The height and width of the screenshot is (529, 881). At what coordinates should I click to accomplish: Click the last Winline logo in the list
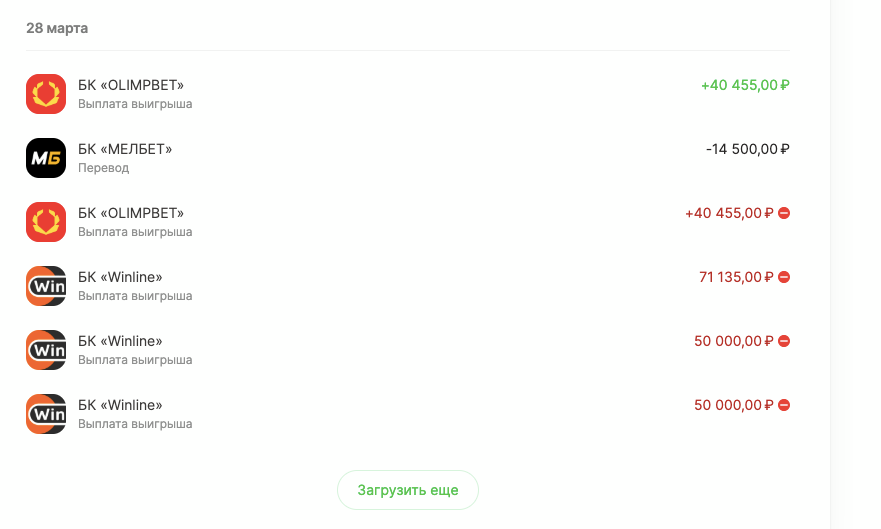(46, 414)
